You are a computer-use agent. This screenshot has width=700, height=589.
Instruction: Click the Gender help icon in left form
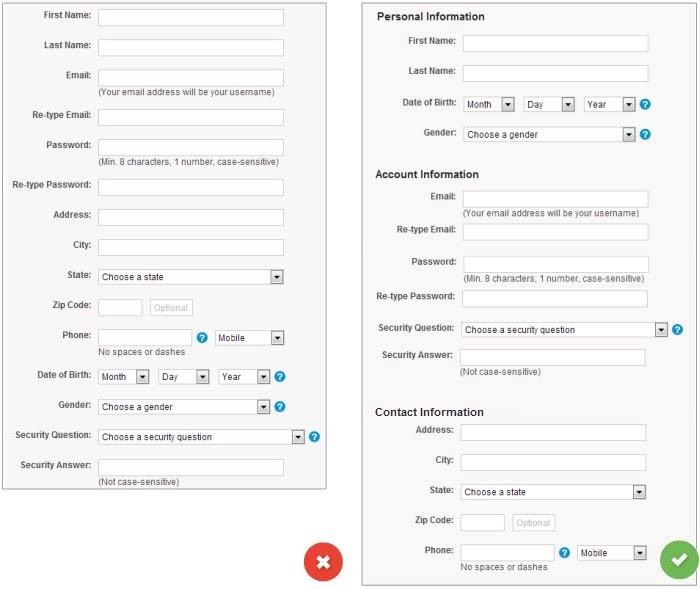(279, 406)
